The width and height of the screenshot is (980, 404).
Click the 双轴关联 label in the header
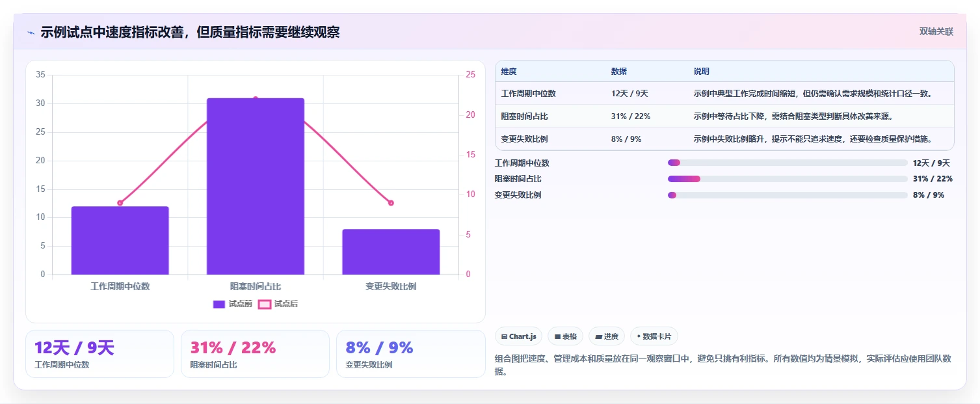pyautogui.click(x=936, y=32)
